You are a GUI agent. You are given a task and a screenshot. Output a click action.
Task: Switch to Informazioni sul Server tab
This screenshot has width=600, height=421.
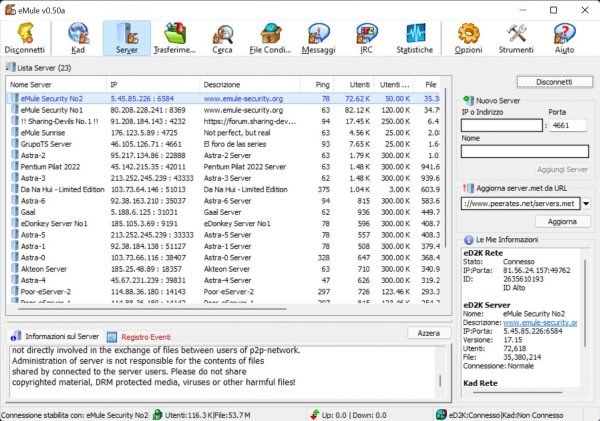(55, 336)
